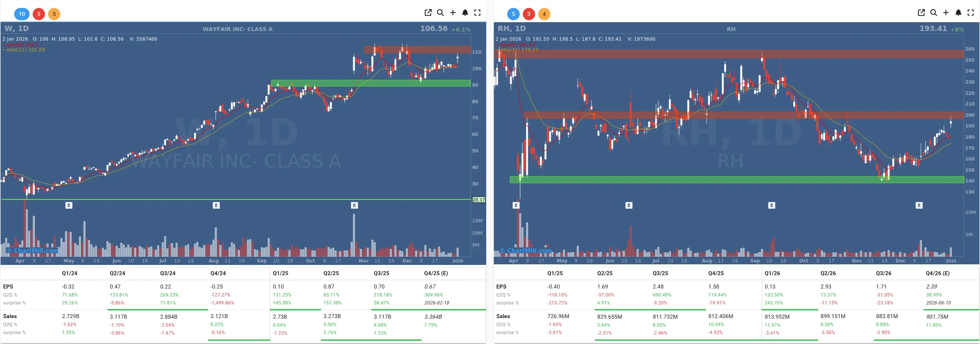Activate the chart search tool on Wayfair panel
Screen dimensions: 980x344
[x=440, y=13]
